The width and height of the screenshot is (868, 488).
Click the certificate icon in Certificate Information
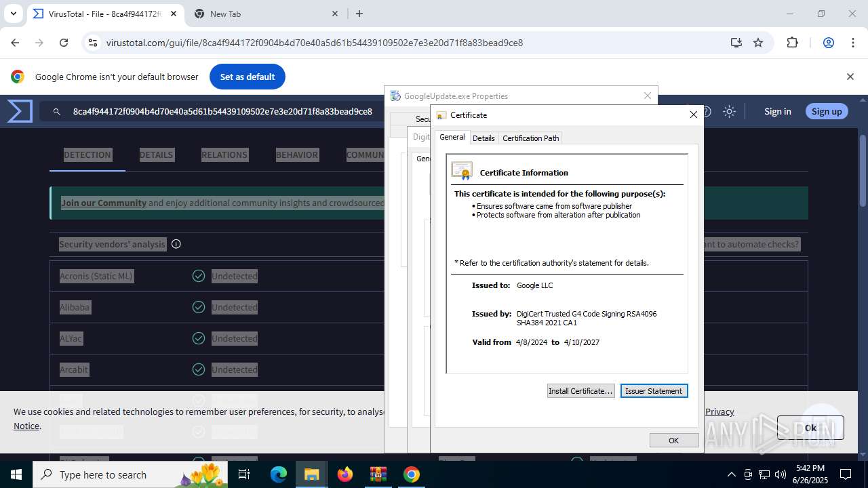click(x=462, y=171)
